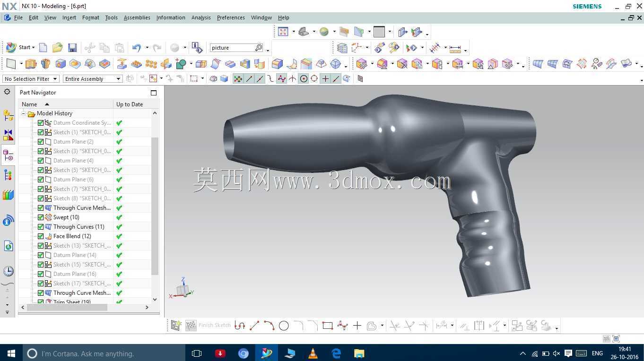Image resolution: width=644 pixels, height=361 pixels.
Task: Click the Part Navigator horizontal scrollbar
Action: click(x=67, y=307)
